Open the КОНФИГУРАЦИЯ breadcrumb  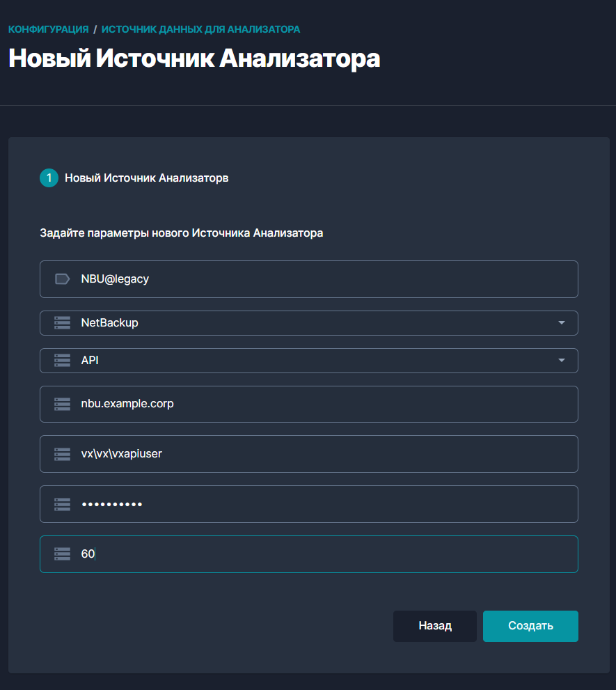(49, 29)
